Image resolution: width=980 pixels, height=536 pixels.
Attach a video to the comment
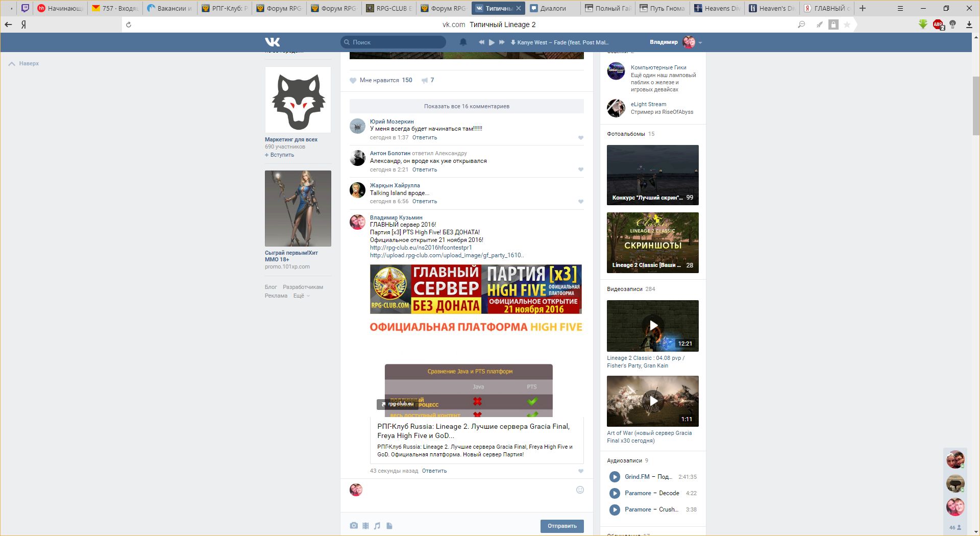coord(365,526)
